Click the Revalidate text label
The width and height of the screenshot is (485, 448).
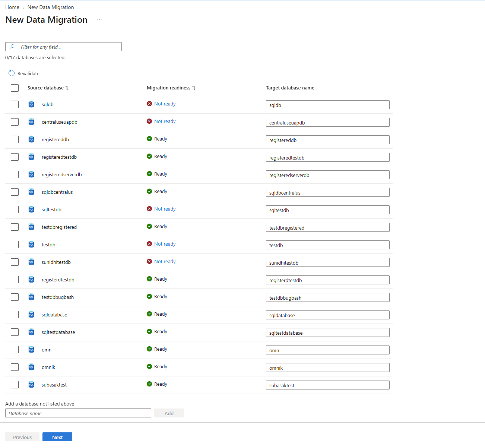(x=28, y=74)
